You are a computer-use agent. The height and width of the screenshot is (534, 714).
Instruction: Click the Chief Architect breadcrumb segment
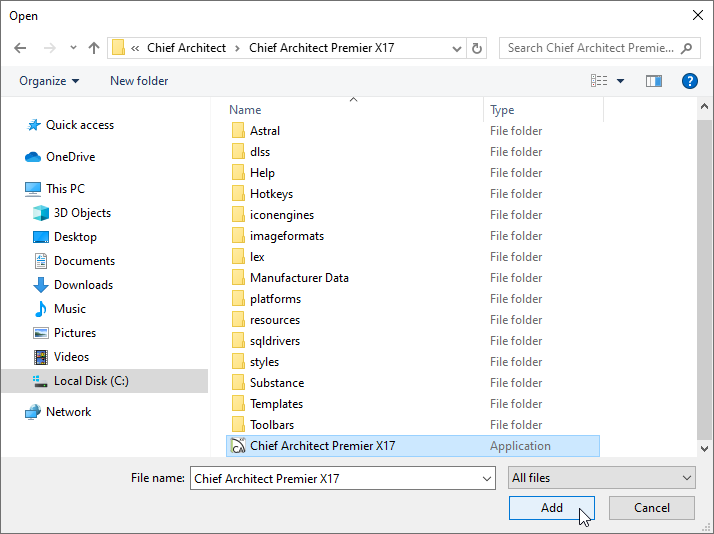click(x=186, y=48)
